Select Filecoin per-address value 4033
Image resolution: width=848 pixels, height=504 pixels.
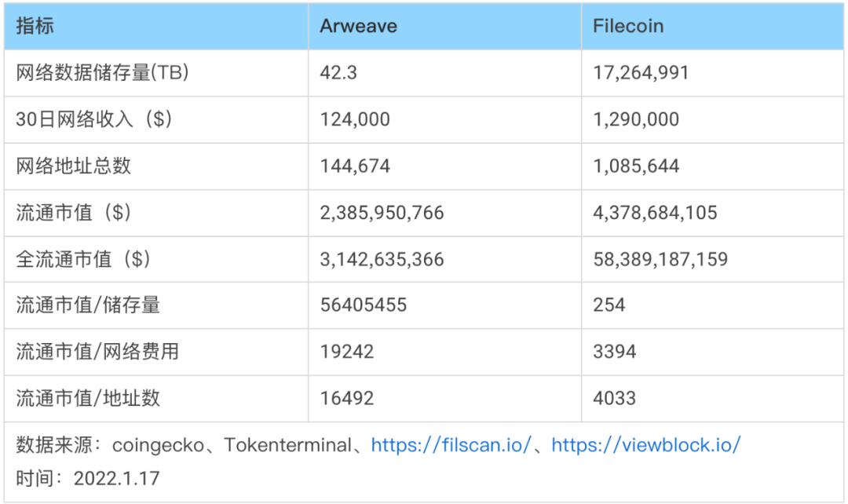pos(614,398)
